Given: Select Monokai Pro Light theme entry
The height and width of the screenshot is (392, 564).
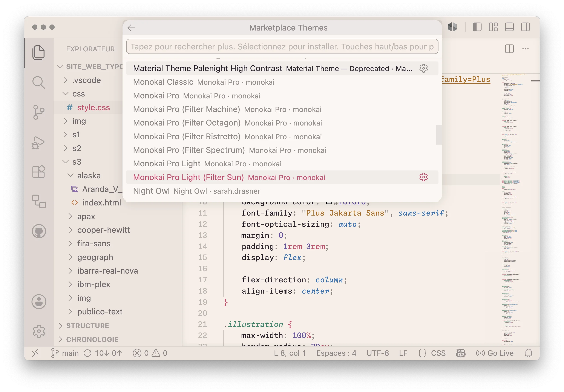Looking at the screenshot, I should click(x=282, y=164).
